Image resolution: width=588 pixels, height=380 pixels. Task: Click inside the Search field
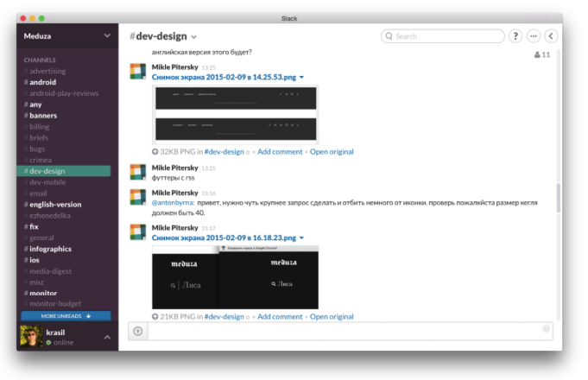[x=443, y=36]
